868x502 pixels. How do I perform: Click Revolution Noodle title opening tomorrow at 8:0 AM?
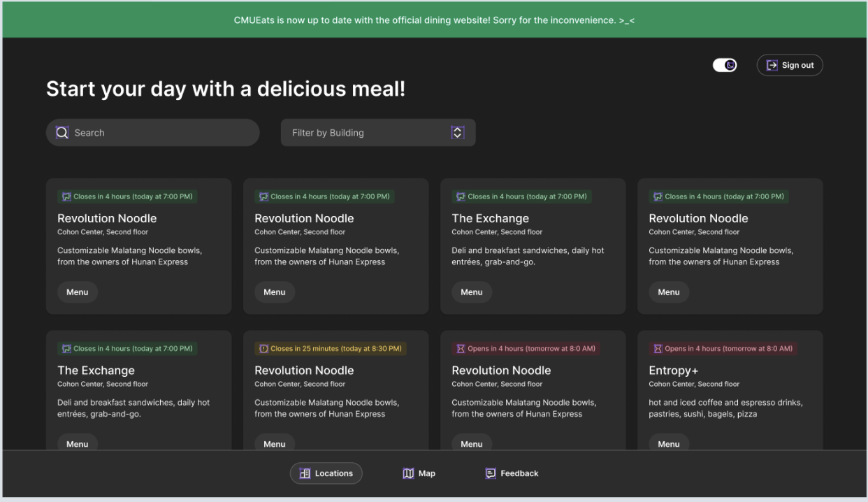coord(501,371)
